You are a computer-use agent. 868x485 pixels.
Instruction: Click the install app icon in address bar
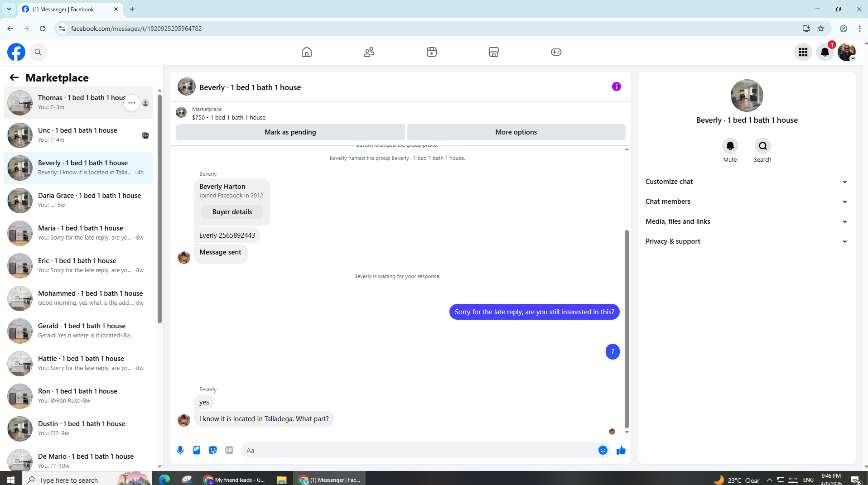click(806, 29)
